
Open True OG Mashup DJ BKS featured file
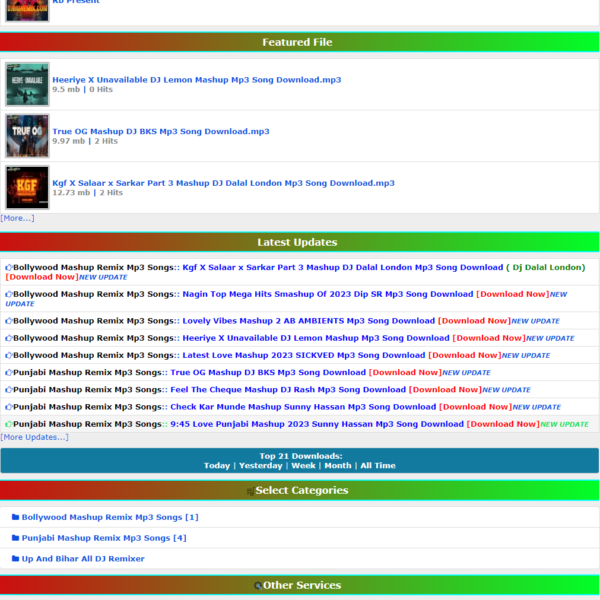click(161, 131)
